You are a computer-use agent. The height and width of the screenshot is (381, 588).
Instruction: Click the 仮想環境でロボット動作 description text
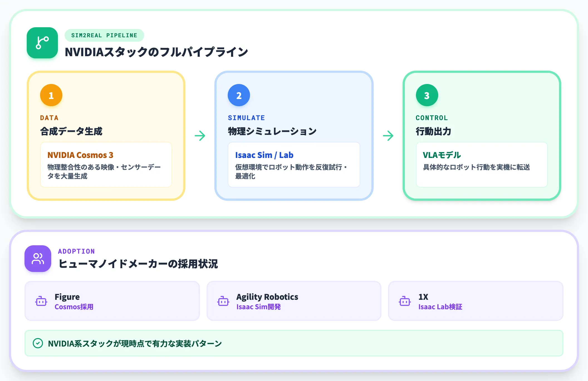pyautogui.click(x=291, y=172)
